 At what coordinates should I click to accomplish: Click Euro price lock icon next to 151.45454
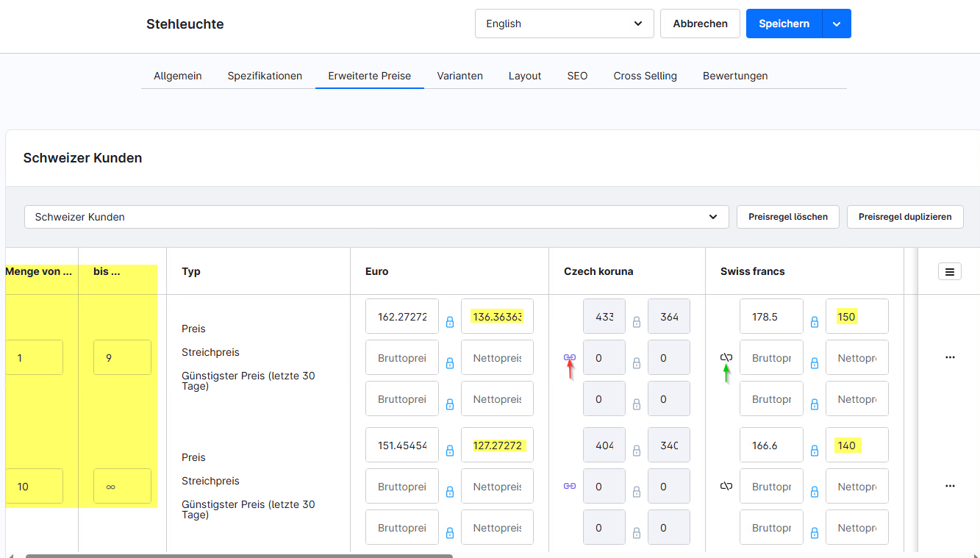pos(450,451)
